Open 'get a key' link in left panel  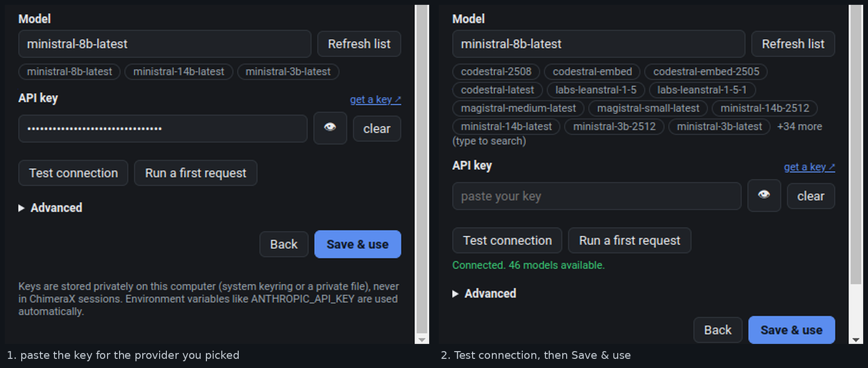(x=375, y=99)
